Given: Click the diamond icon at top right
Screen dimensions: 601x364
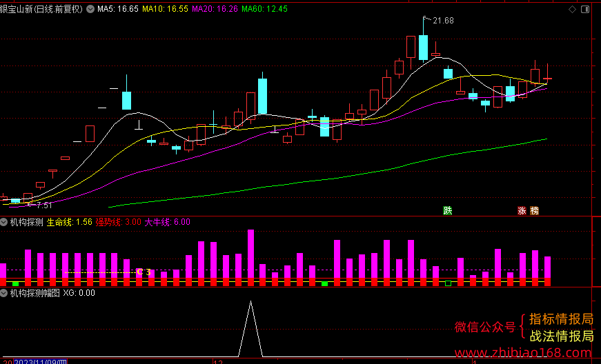Looking at the screenshot, I should 572,9.
